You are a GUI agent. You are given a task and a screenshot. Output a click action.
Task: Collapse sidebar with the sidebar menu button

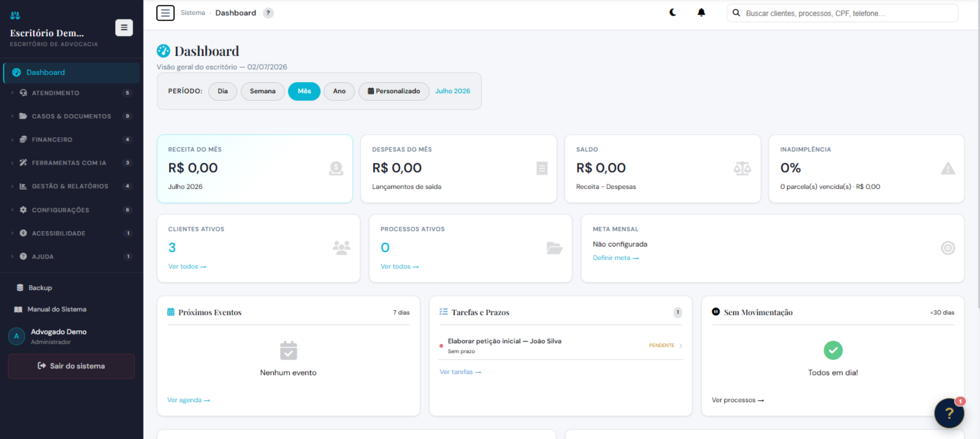(124, 27)
